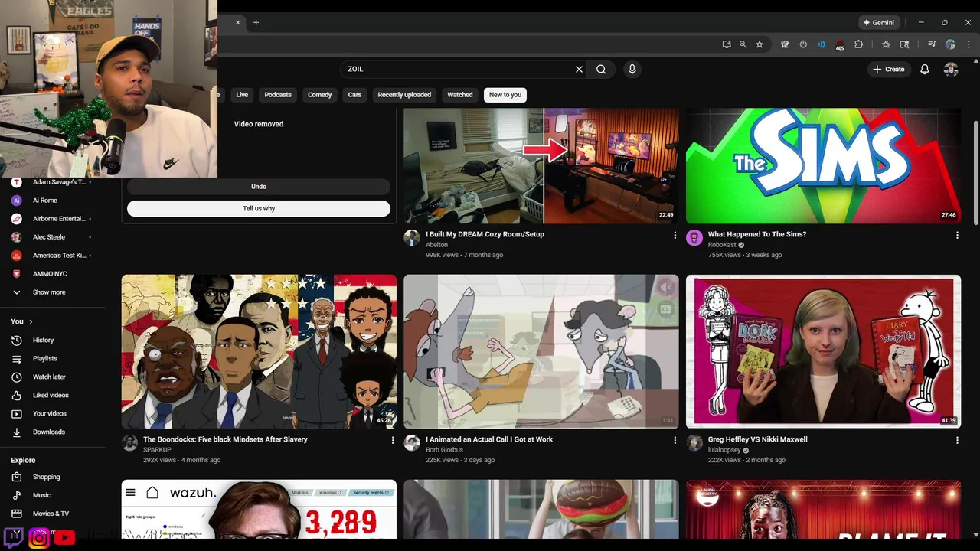Select the Podcasts filter chip

pos(278,95)
